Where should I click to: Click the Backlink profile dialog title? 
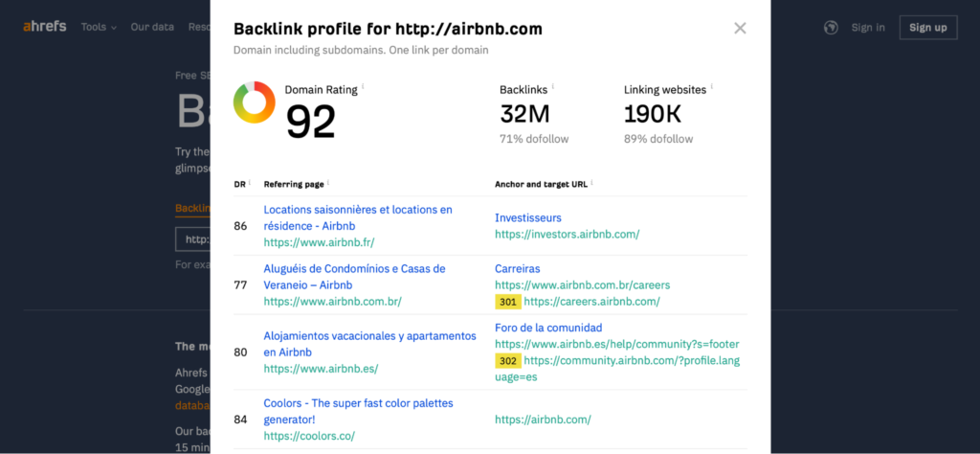tap(388, 29)
